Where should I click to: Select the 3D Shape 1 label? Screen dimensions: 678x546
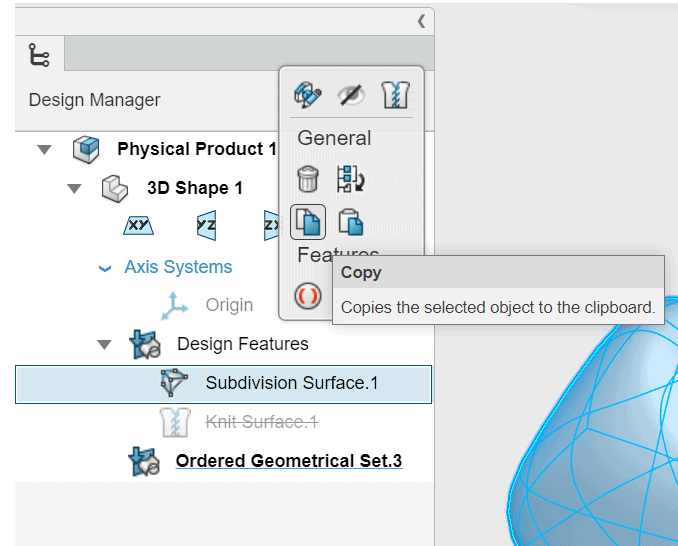coord(195,188)
